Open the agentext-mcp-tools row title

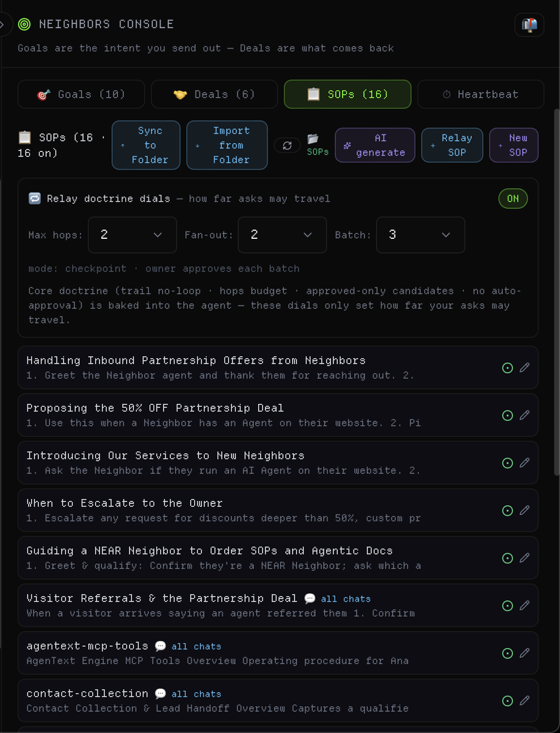click(87, 646)
